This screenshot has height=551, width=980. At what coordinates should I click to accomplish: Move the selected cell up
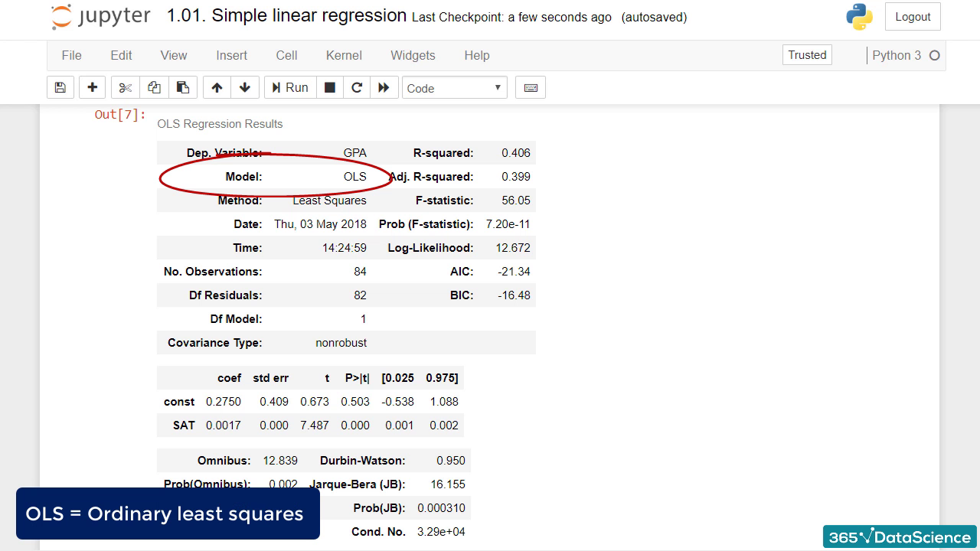(216, 87)
